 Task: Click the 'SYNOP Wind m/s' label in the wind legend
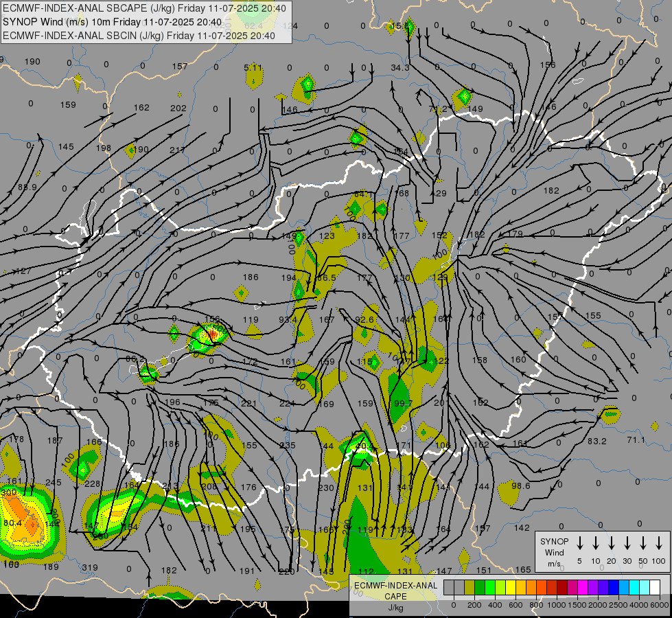click(x=554, y=552)
